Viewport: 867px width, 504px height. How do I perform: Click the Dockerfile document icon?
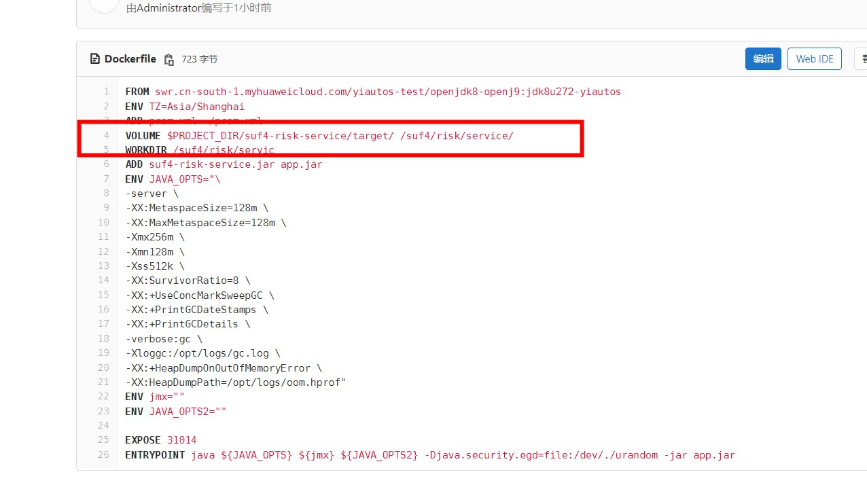pos(95,59)
